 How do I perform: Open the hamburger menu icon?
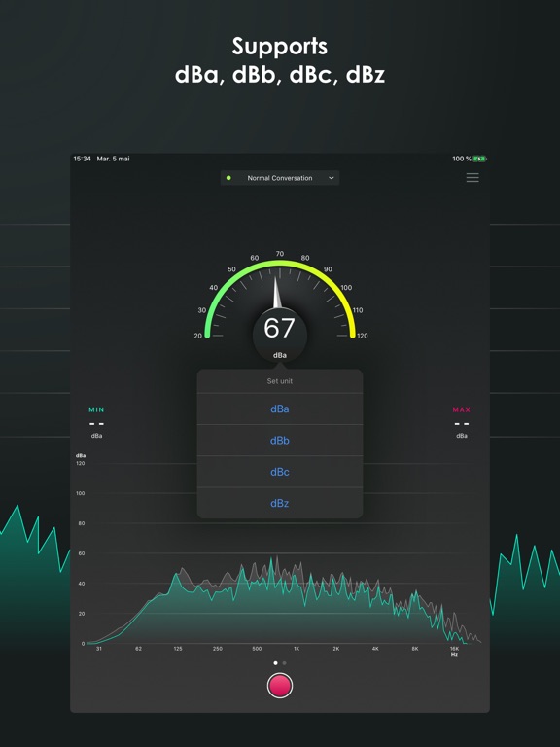(x=472, y=178)
